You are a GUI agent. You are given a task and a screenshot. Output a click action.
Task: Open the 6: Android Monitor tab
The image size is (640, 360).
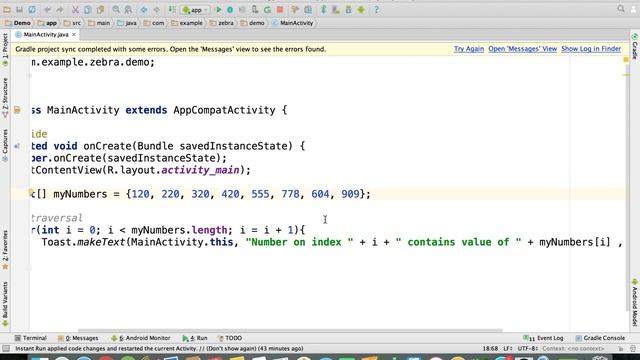pos(140,338)
